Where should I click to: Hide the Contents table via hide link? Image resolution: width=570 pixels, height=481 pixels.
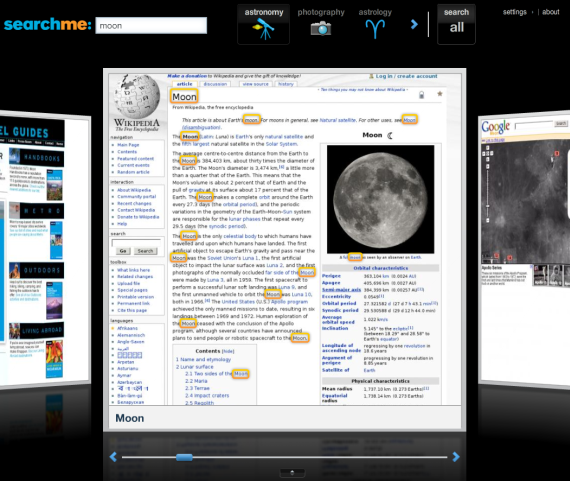(x=228, y=352)
